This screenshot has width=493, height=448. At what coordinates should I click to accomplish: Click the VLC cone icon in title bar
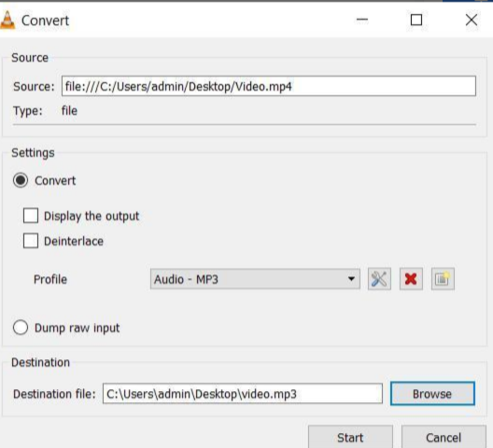tap(7, 21)
